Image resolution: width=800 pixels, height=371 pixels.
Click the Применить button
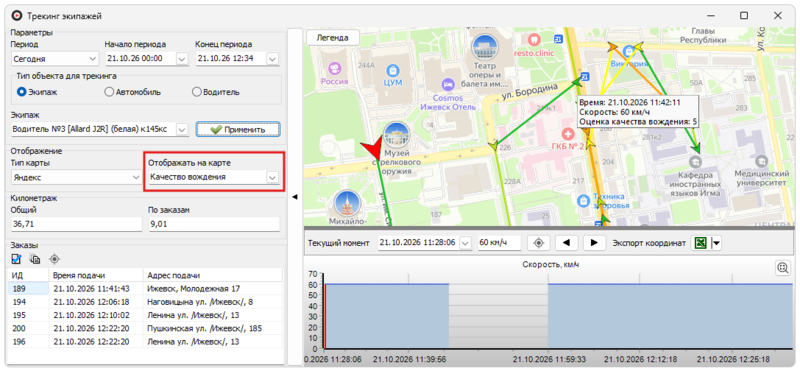click(238, 130)
